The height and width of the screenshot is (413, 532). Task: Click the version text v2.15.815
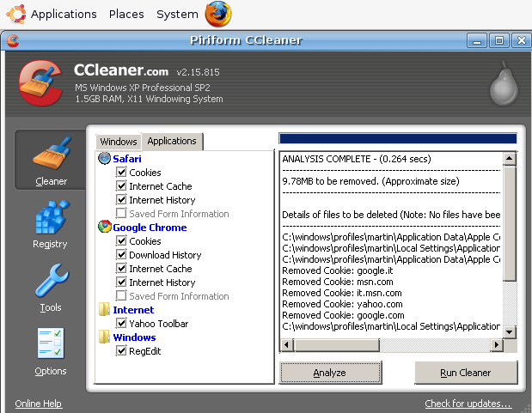tap(199, 72)
